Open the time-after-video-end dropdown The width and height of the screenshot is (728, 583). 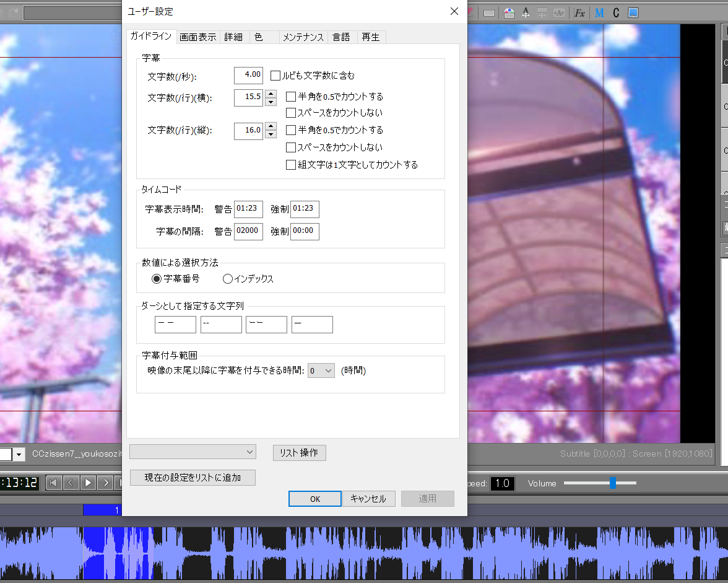click(x=321, y=370)
